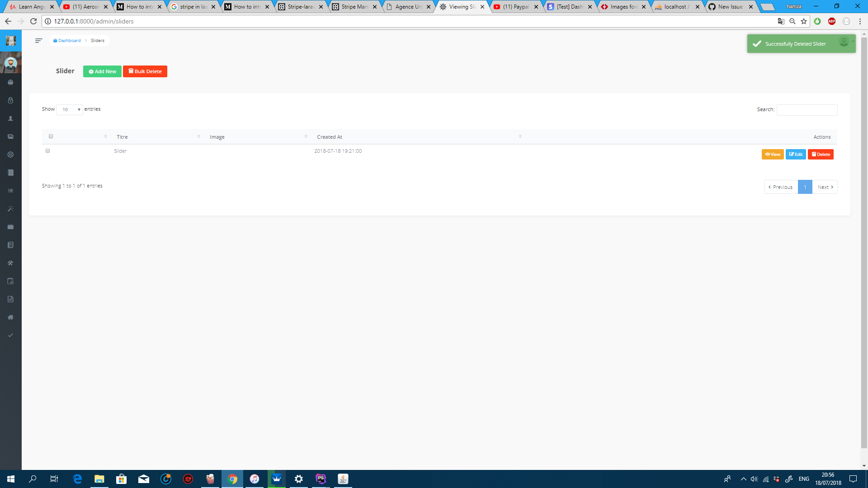Open the checkmark section at sidebar bottom
This screenshot has width=868, height=488.
point(10,335)
